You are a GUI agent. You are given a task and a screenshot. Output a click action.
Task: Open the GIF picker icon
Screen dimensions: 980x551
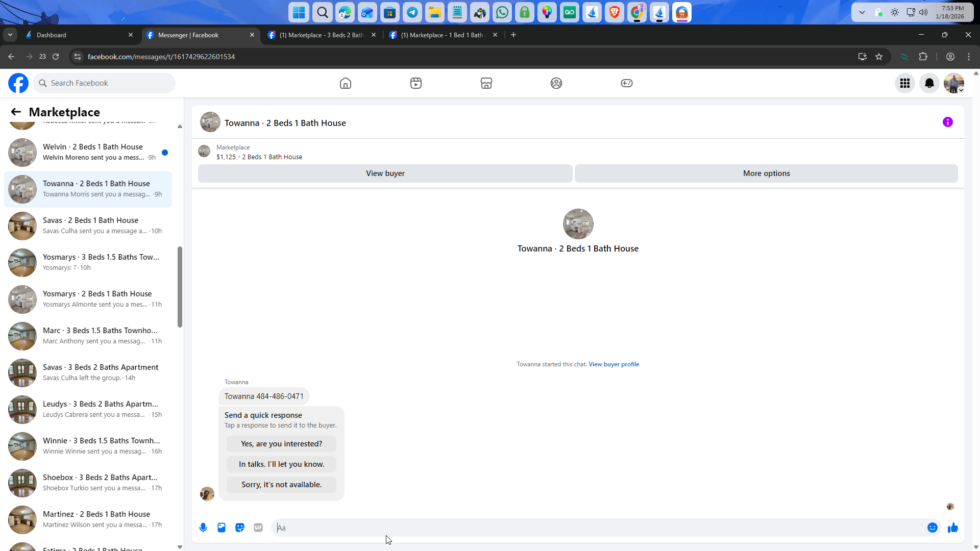pyautogui.click(x=258, y=528)
